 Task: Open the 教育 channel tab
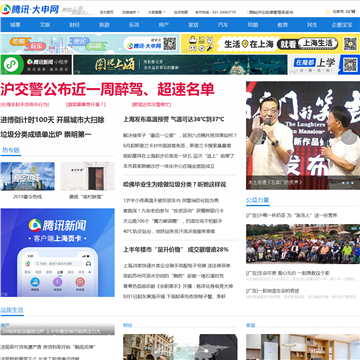pyautogui.click(x=282, y=25)
